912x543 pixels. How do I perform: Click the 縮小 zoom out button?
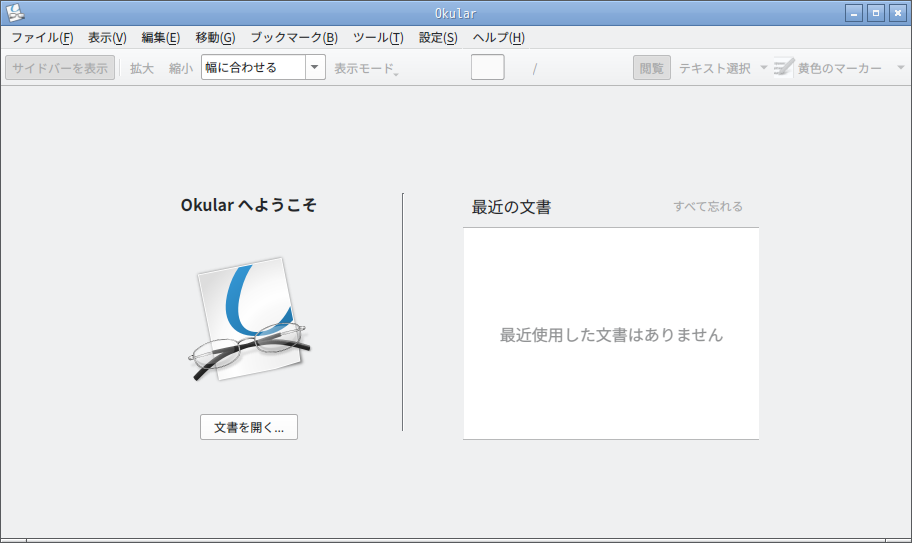[181, 68]
